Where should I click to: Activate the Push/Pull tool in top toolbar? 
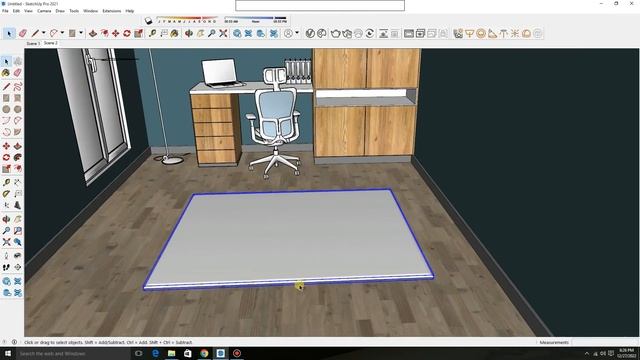[x=93, y=33]
